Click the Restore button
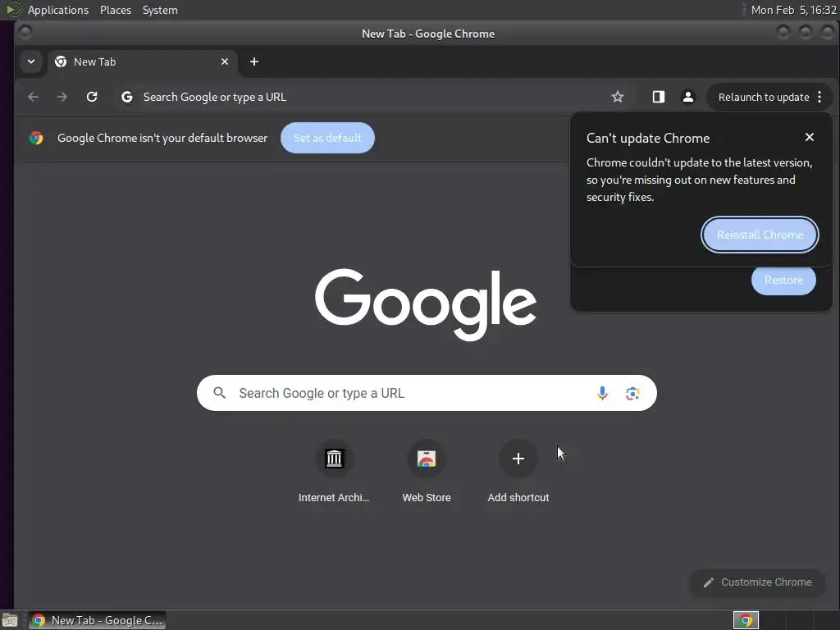Viewport: 840px width, 630px height. point(783,280)
